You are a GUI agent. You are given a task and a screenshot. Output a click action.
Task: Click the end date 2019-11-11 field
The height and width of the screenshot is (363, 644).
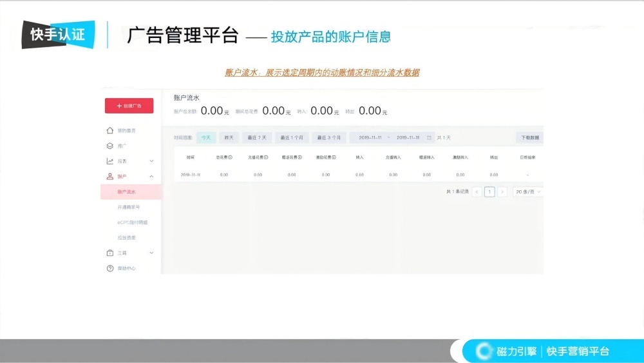pos(408,138)
